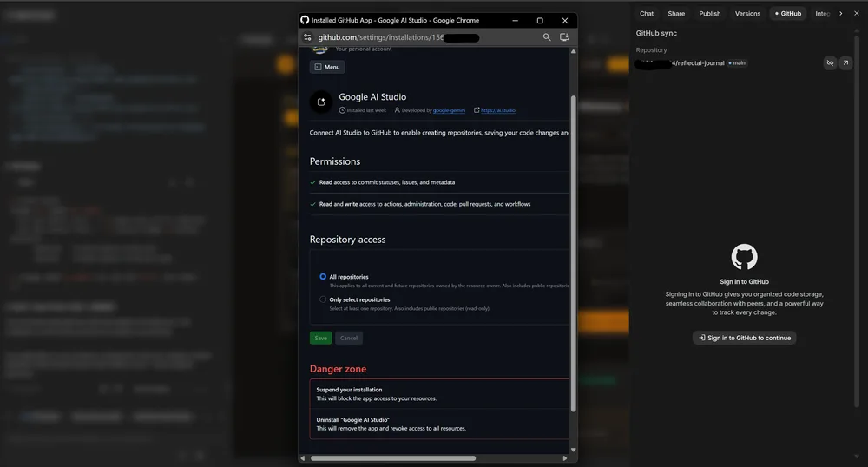Click the Google AI Studio app avatar icon
The image size is (868, 467).
pyautogui.click(x=321, y=102)
